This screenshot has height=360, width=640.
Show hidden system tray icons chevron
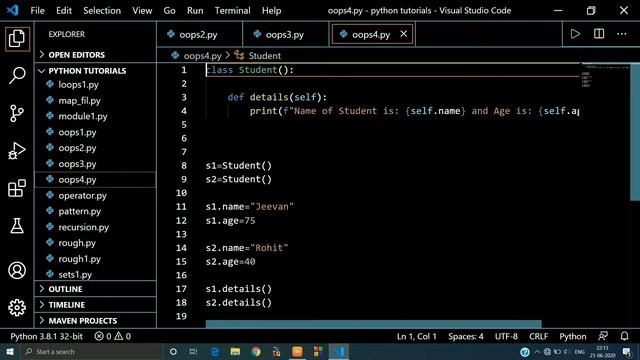[537, 352]
